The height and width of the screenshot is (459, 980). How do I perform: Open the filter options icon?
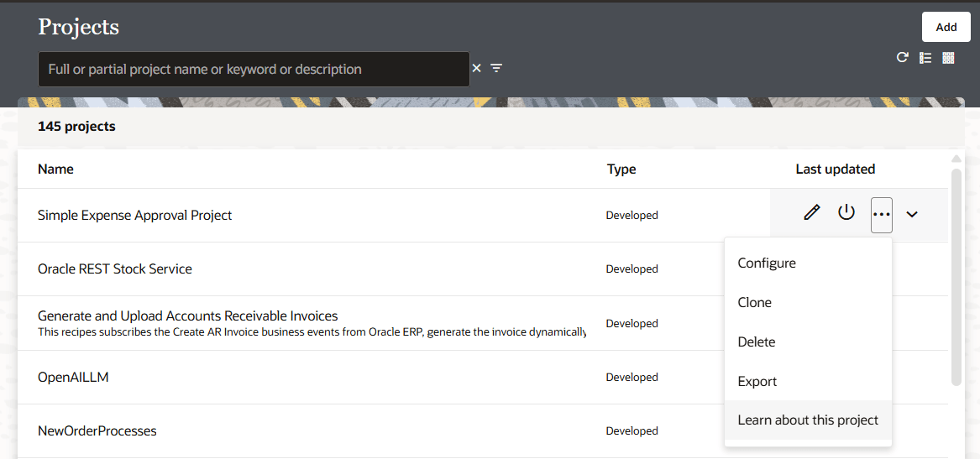496,68
